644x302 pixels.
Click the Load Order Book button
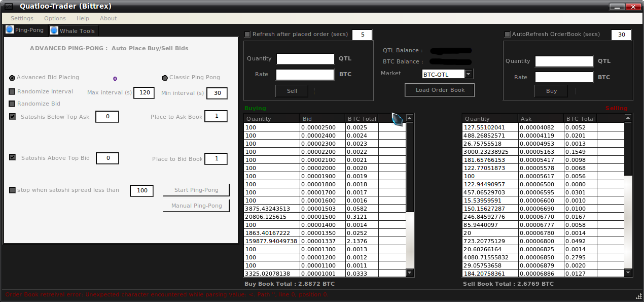tap(440, 90)
